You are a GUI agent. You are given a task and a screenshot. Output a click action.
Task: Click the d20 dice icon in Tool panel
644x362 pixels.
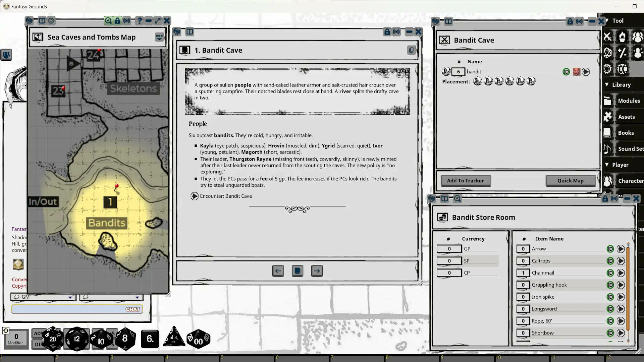tap(608, 53)
